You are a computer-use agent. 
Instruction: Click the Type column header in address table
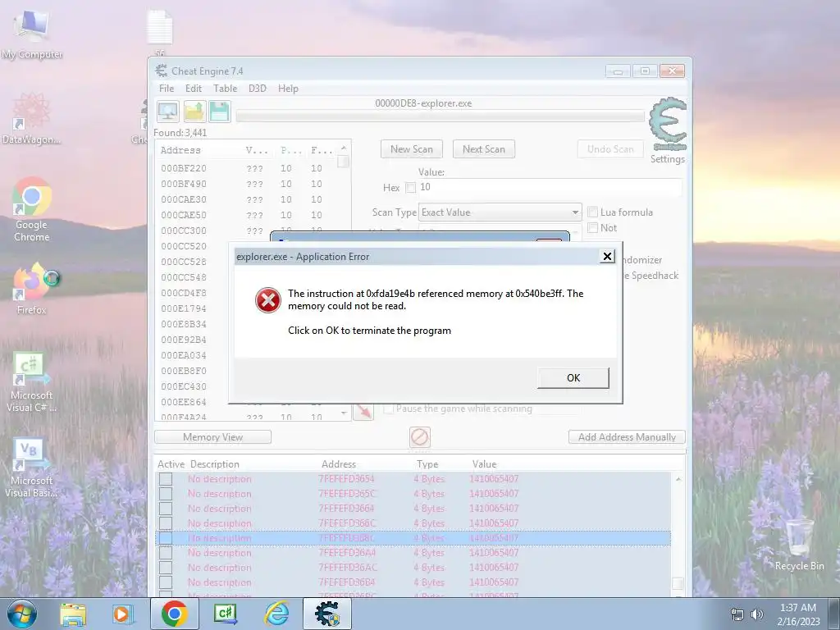click(x=427, y=464)
